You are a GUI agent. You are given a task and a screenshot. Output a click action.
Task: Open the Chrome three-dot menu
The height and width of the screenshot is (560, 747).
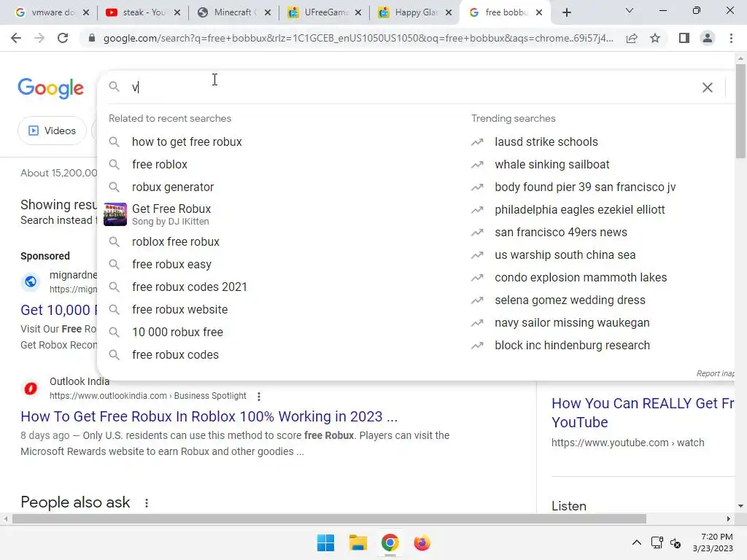click(x=731, y=38)
